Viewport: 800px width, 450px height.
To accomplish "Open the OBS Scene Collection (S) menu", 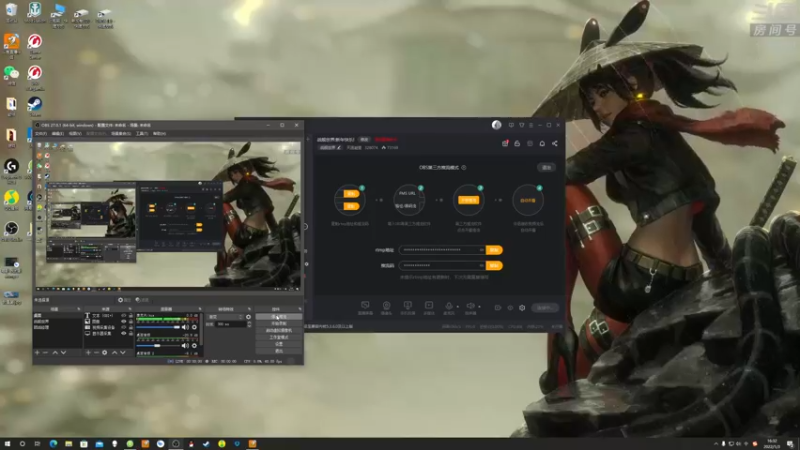I will click(121, 134).
